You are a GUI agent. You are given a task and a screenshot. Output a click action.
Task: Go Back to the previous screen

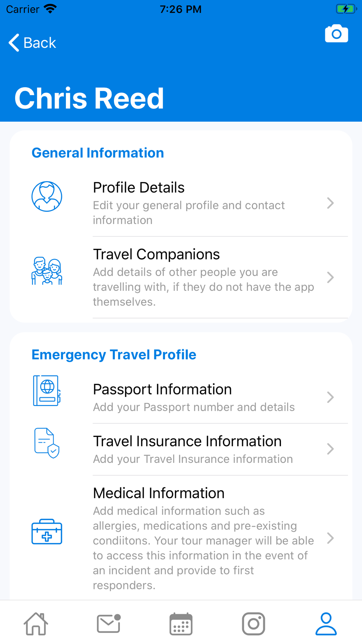pyautogui.click(x=33, y=43)
